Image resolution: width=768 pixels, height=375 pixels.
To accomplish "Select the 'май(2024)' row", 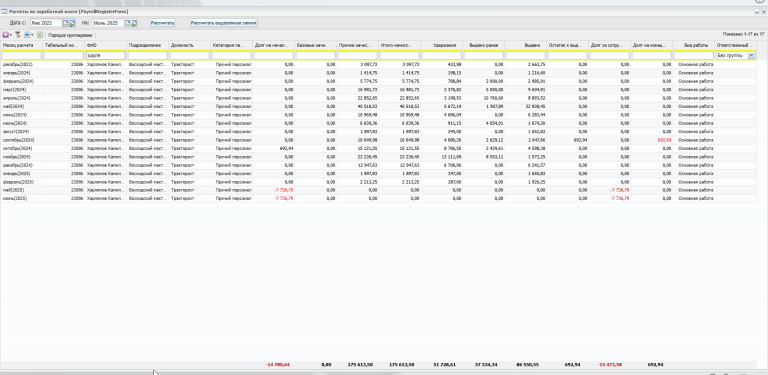I will 378,106.
